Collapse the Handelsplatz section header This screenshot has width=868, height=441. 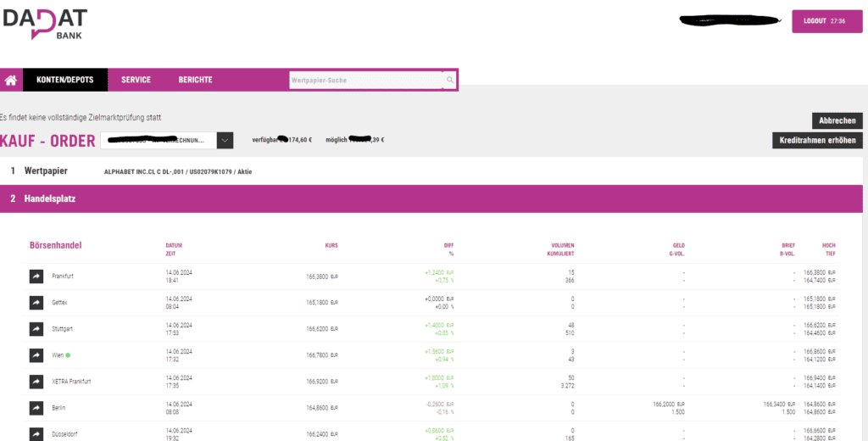[51, 199]
